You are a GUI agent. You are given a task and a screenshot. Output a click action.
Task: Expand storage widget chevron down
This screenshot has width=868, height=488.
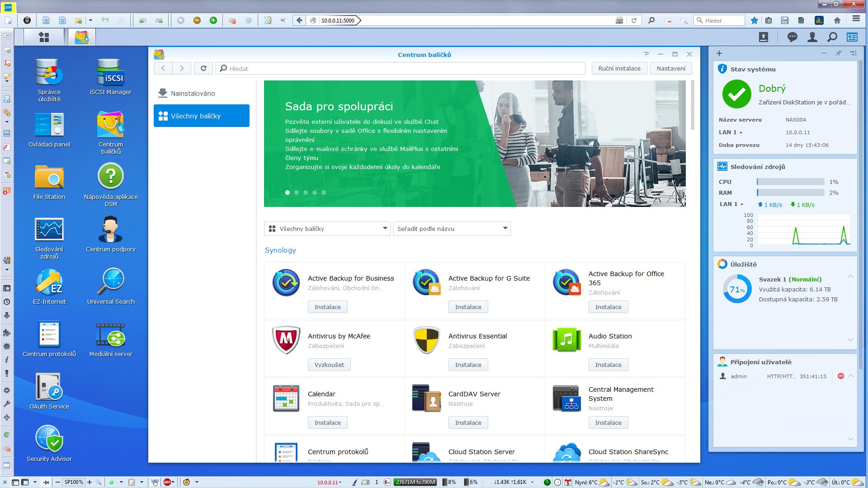click(x=851, y=340)
